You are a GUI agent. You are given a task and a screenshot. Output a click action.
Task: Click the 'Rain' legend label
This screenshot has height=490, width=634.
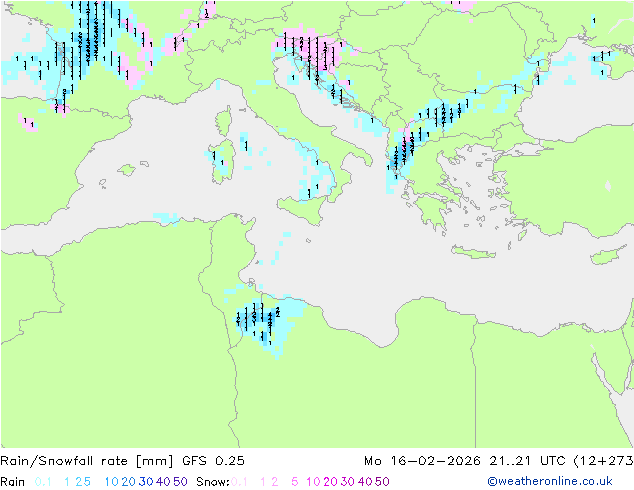(13, 482)
